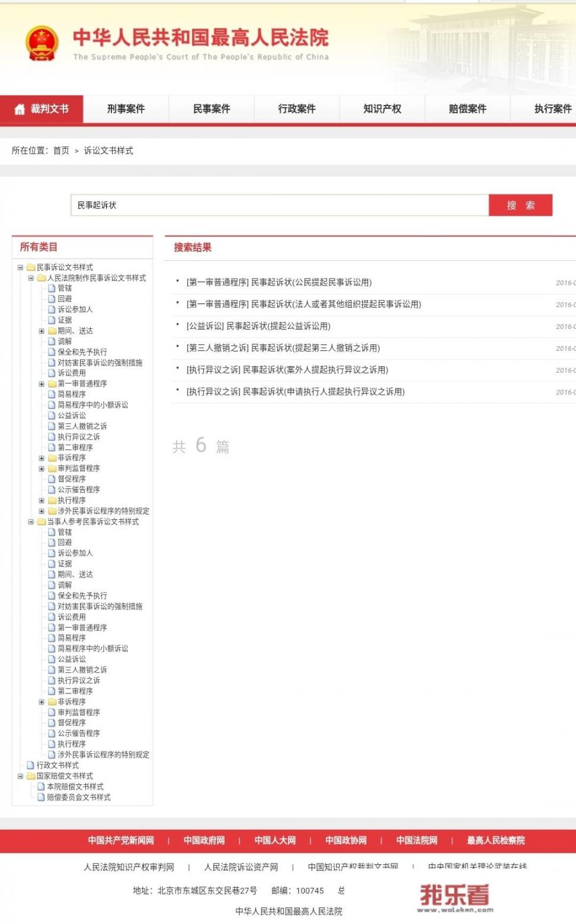576x924 pixels.
Task: Open 民事起诉状(案外人提起执行异议之诉用) result
Action: tap(287, 370)
